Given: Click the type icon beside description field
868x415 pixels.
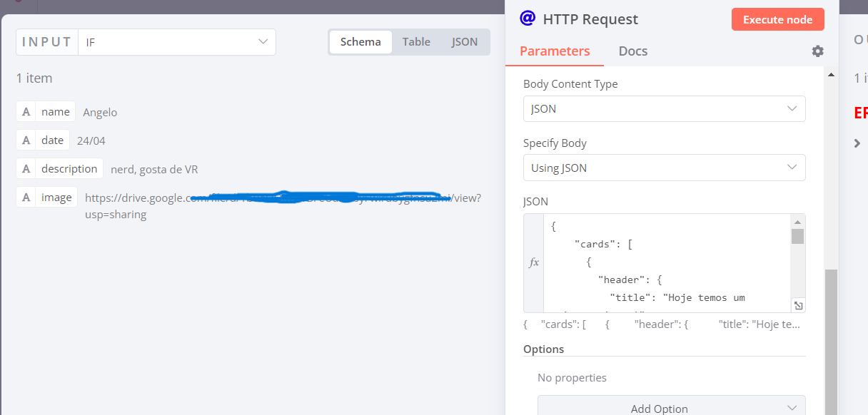Looking at the screenshot, I should coord(26,169).
